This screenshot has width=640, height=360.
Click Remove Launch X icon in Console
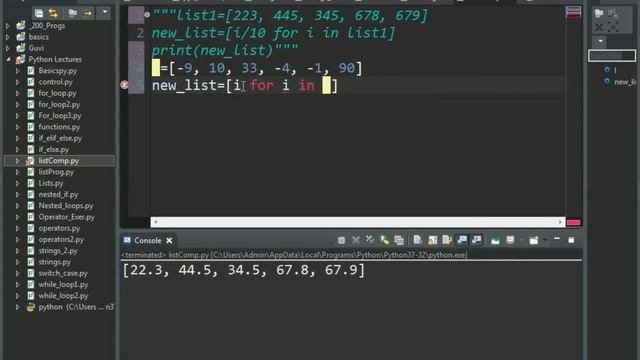click(x=356, y=240)
